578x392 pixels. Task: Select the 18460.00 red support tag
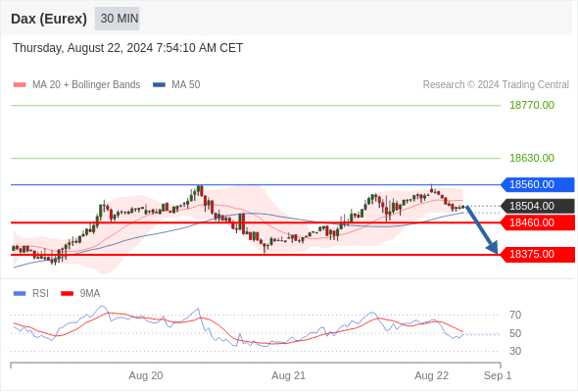[538, 222]
